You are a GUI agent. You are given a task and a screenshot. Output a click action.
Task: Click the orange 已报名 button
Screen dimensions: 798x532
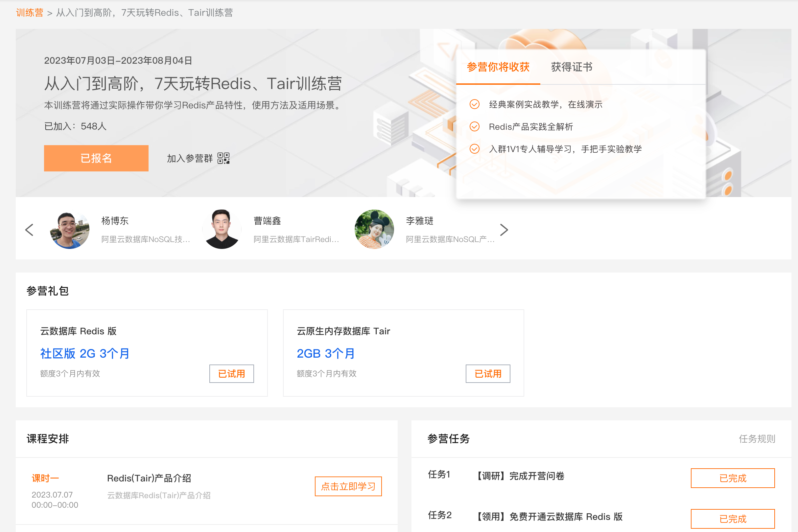[96, 158]
